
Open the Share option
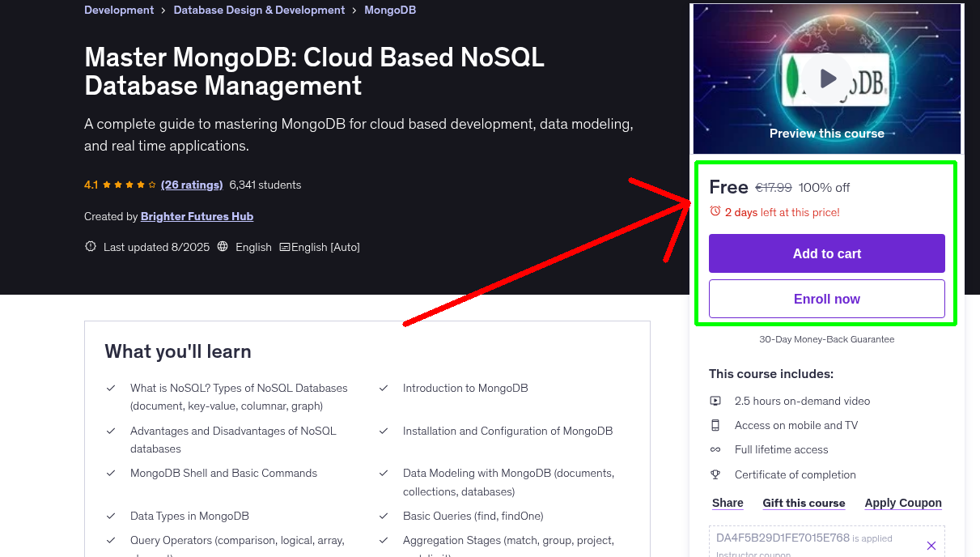point(727,503)
